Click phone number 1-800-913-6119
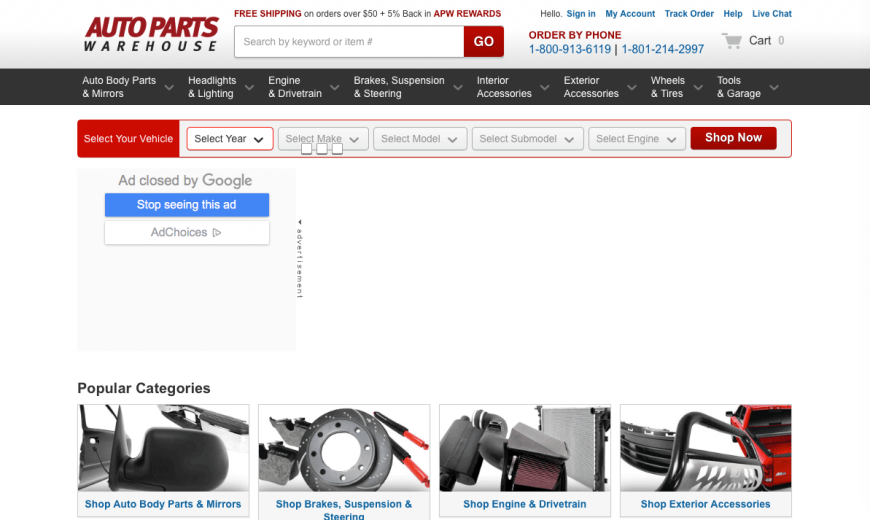This screenshot has height=520, width=870. 570,49
